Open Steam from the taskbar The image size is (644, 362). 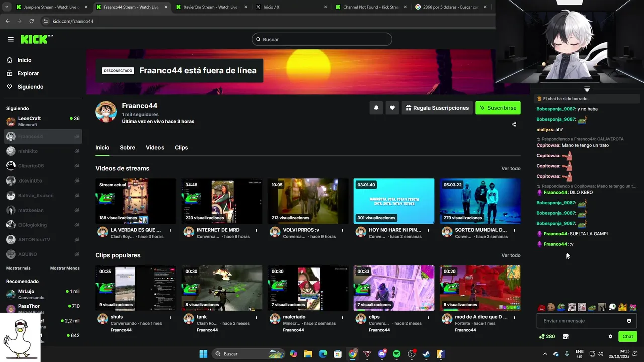pyautogui.click(x=426, y=354)
